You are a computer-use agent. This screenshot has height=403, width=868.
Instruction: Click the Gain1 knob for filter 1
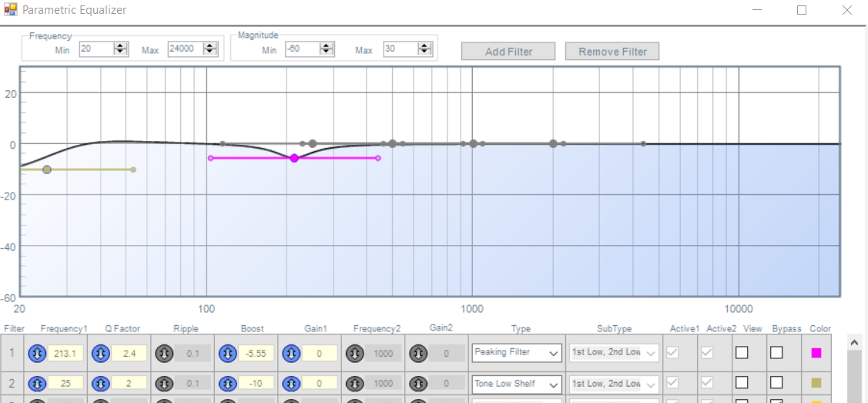pyautogui.click(x=290, y=353)
